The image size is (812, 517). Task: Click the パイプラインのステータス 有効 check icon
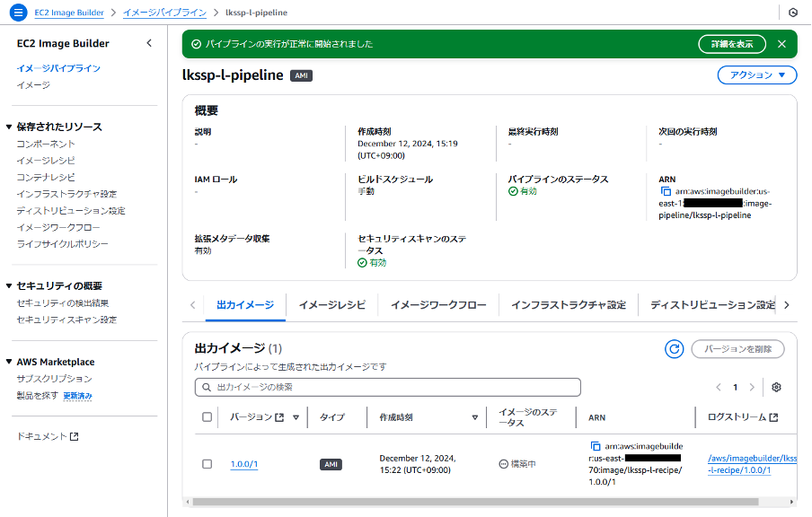tap(513, 191)
